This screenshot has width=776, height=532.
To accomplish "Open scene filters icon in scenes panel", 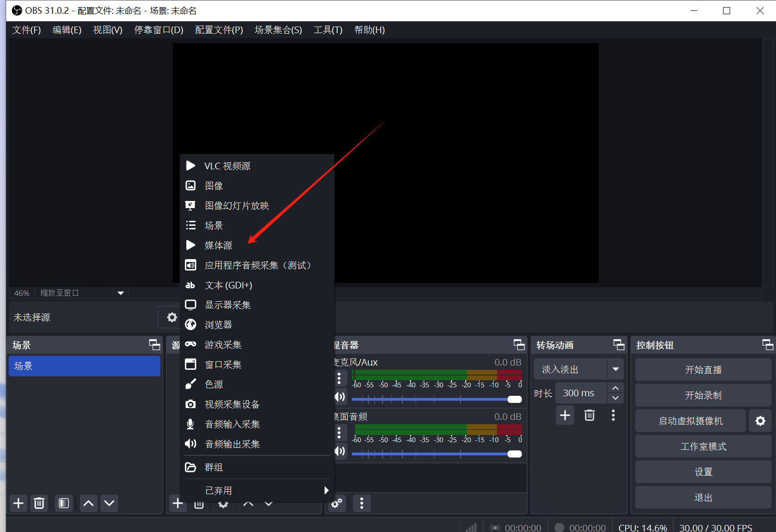I will [x=64, y=503].
